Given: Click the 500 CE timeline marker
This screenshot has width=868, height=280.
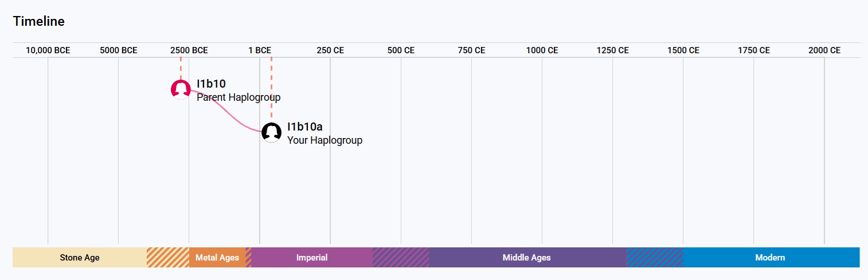Looking at the screenshot, I should (401, 50).
